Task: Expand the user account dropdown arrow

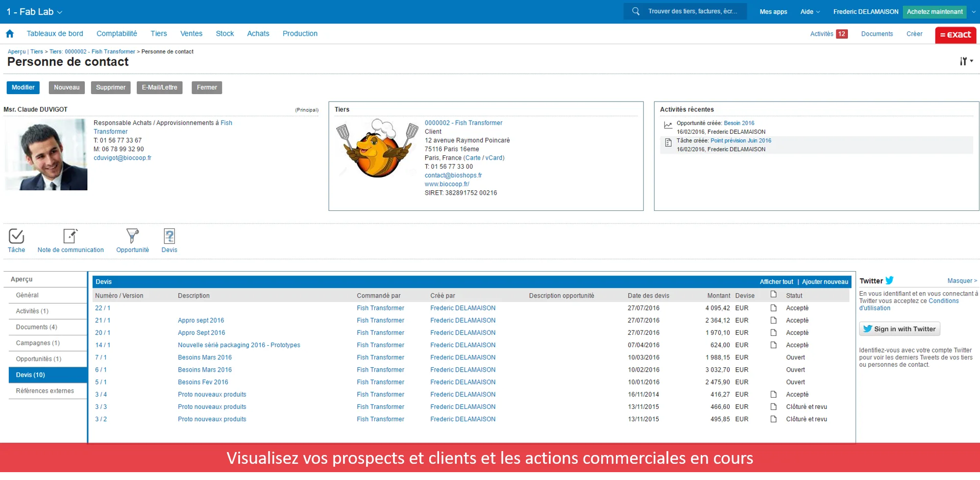Action: (974, 12)
